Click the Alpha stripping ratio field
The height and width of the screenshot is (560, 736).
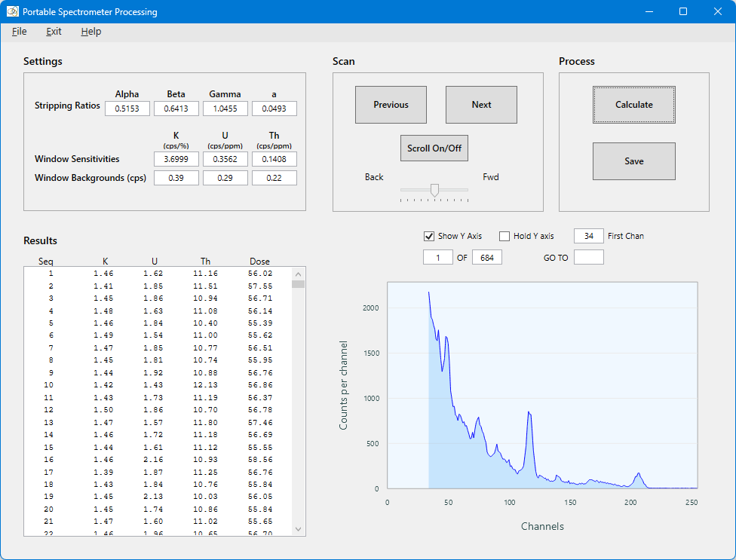127,109
